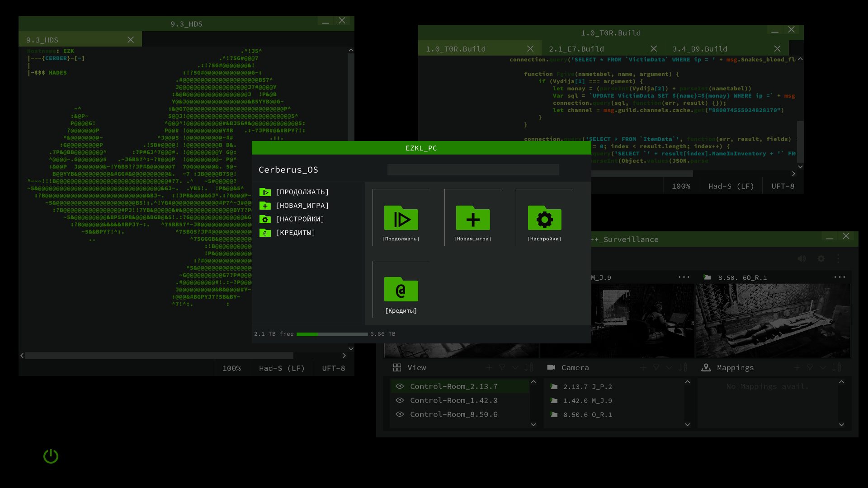Open the Surveillance vertical dots menu
Viewport: 868px width, 488px height.
(838, 258)
